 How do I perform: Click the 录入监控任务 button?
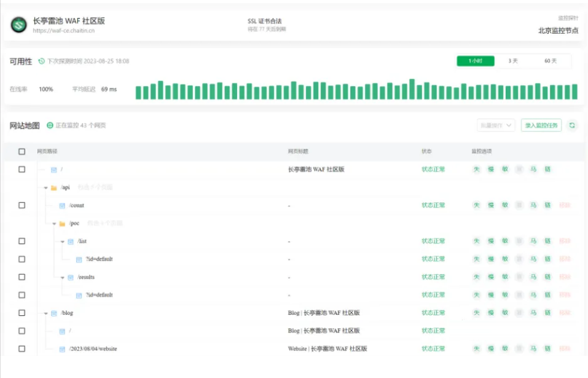[x=541, y=125]
